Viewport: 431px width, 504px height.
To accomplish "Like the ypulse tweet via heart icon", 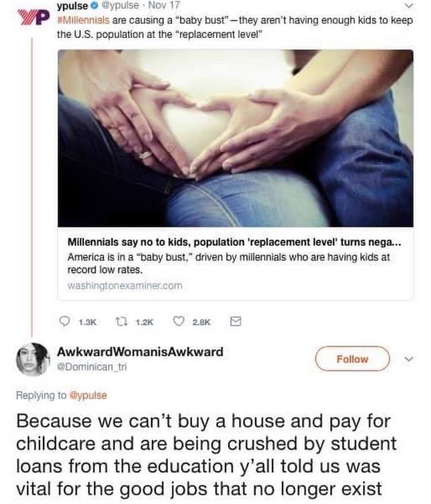I will (x=179, y=321).
